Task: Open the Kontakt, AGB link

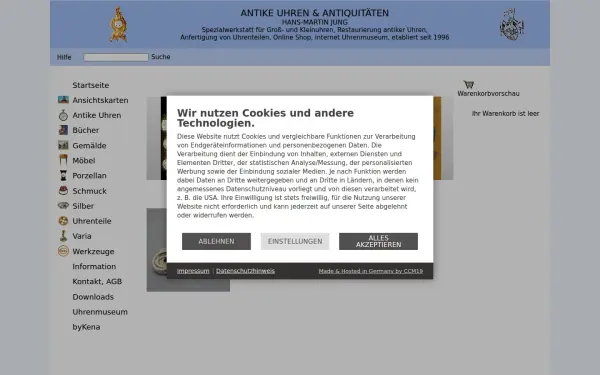Action: (x=97, y=281)
